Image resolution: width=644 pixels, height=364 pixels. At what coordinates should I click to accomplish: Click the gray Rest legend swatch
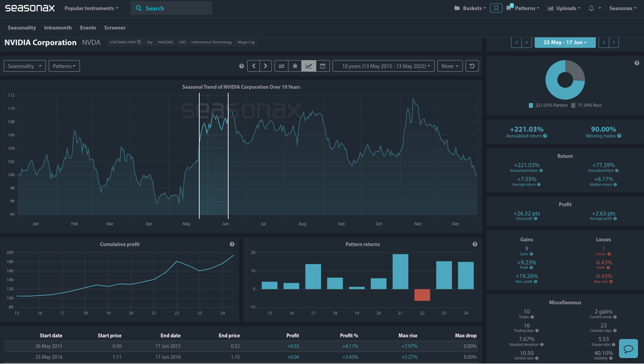pyautogui.click(x=573, y=105)
